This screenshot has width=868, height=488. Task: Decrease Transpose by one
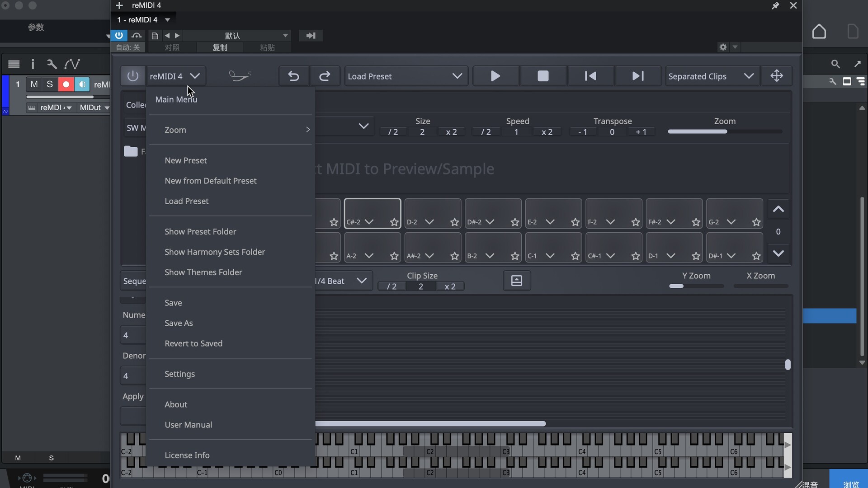[x=583, y=132]
